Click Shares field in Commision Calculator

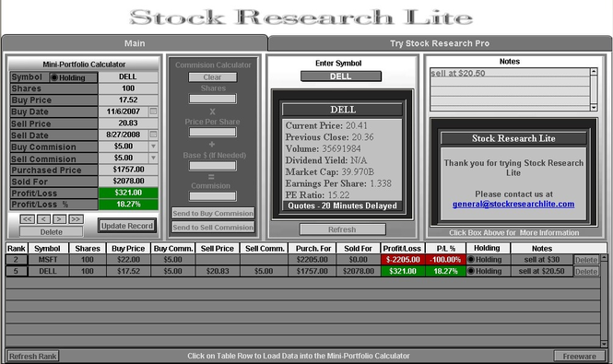(x=213, y=99)
